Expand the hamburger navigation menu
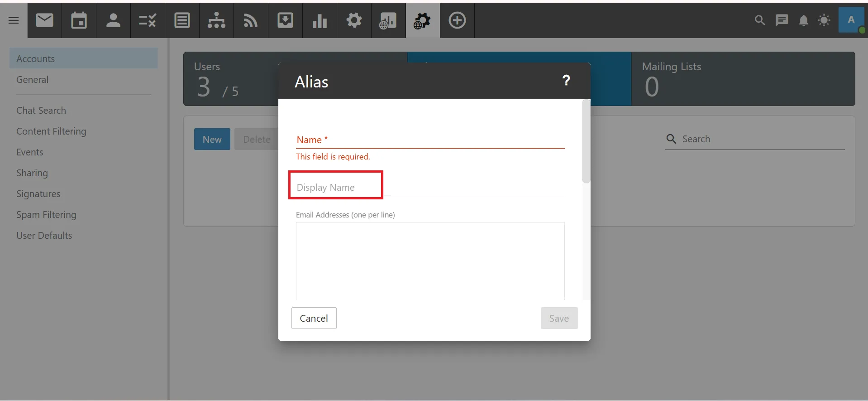This screenshot has height=401, width=868. pyautogui.click(x=14, y=20)
